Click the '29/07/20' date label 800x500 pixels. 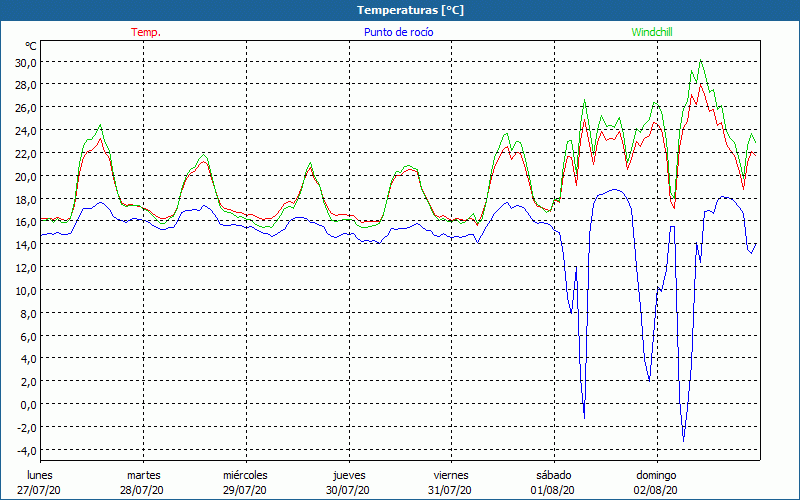tap(245, 490)
